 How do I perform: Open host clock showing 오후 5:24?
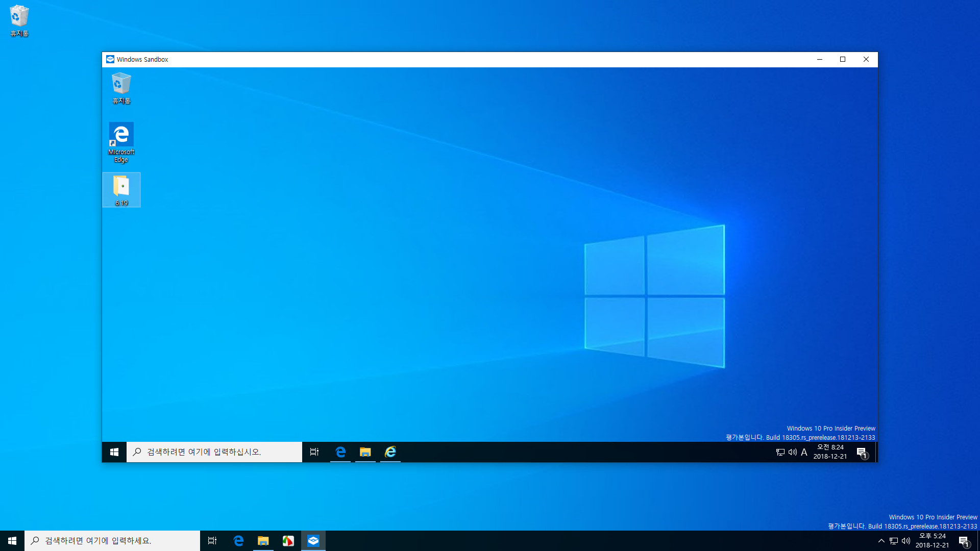click(x=933, y=541)
